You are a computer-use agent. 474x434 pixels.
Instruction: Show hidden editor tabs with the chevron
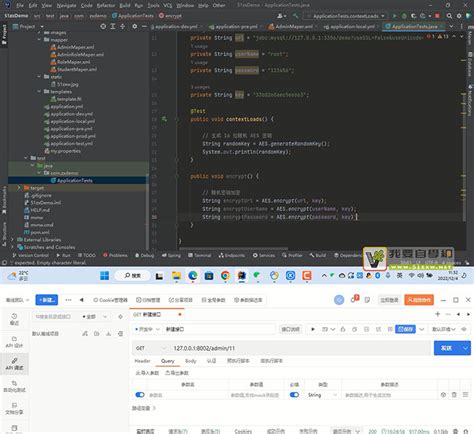click(451, 26)
